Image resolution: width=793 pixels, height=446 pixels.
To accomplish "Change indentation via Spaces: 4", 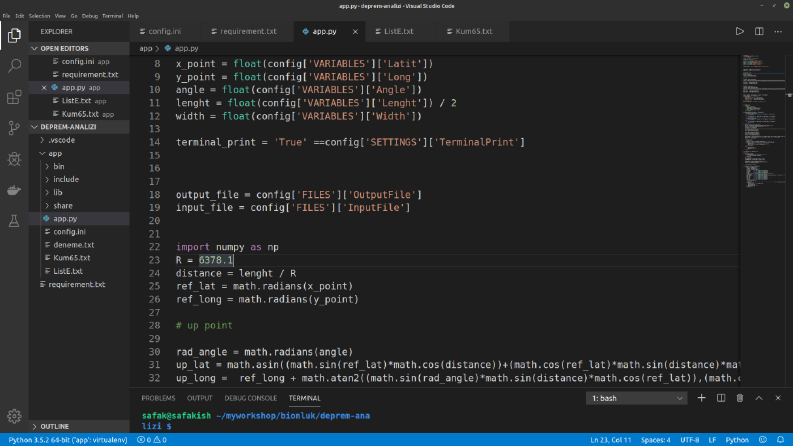I will click(656, 440).
